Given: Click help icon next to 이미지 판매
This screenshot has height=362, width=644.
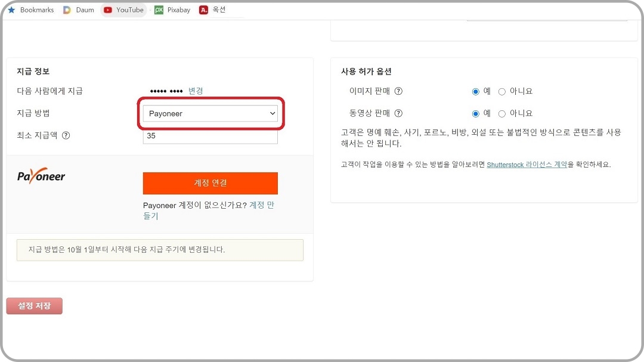Looking at the screenshot, I should tap(398, 91).
